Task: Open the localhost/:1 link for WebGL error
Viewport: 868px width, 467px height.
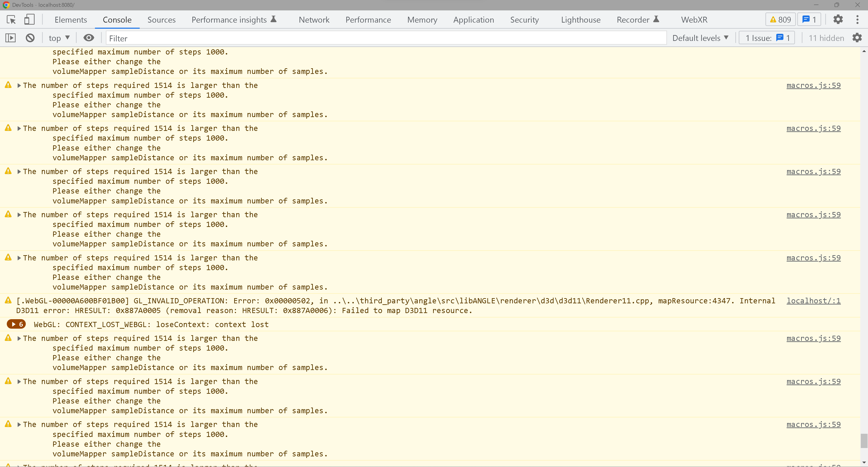Action: (814, 301)
